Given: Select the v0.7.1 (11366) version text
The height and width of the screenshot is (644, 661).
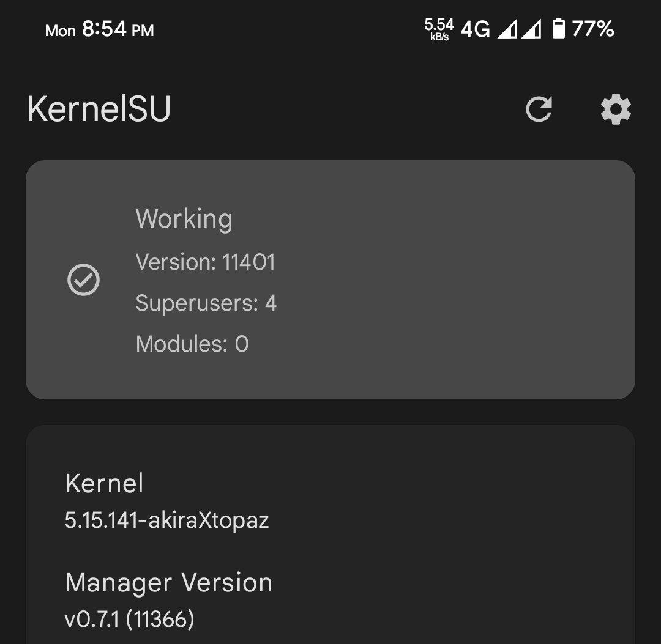Looking at the screenshot, I should point(130,620).
